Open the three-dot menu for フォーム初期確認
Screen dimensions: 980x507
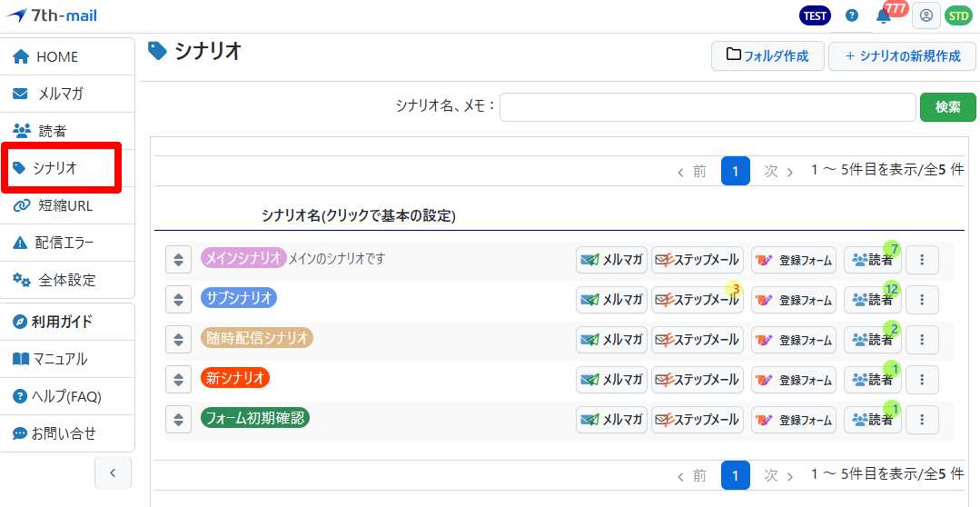pyautogui.click(x=922, y=420)
